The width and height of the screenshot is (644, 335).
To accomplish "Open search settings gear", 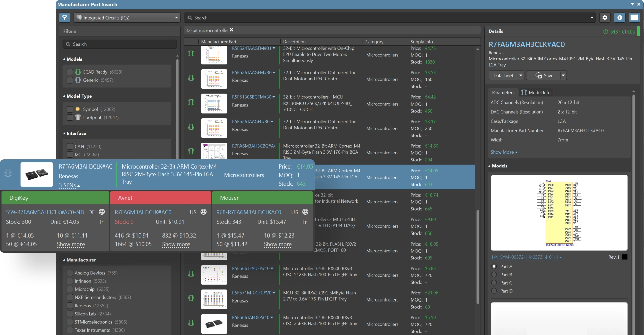I will click(x=605, y=18).
